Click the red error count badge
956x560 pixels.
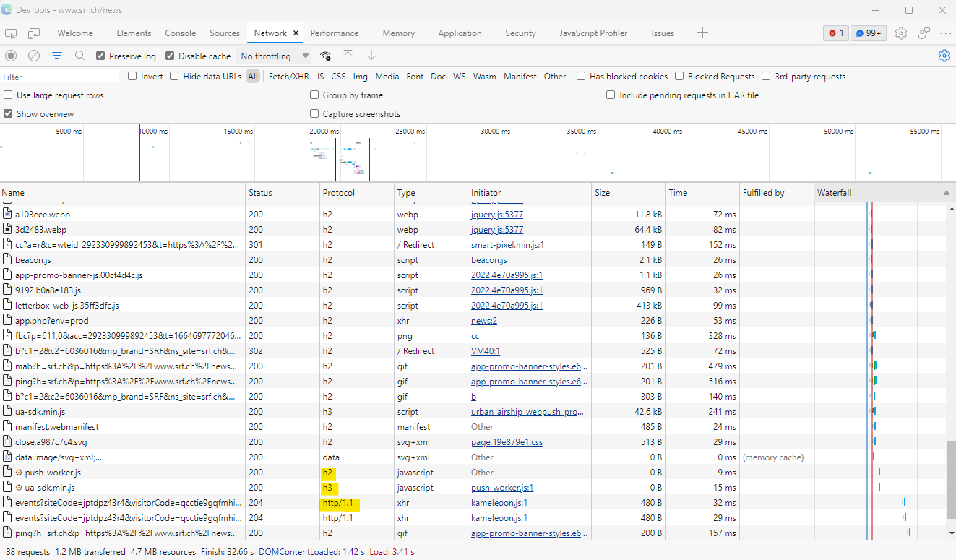point(836,33)
